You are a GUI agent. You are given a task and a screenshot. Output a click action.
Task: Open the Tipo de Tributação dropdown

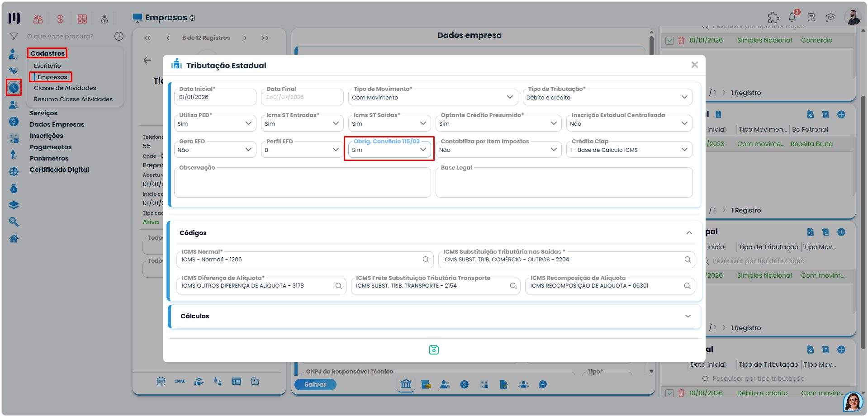point(607,97)
